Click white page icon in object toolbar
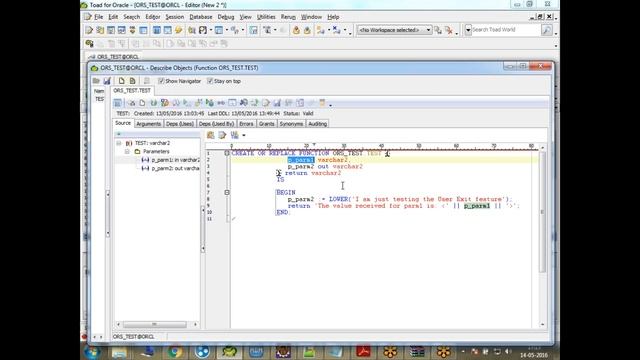This screenshot has width=640, height=360. 142,103
